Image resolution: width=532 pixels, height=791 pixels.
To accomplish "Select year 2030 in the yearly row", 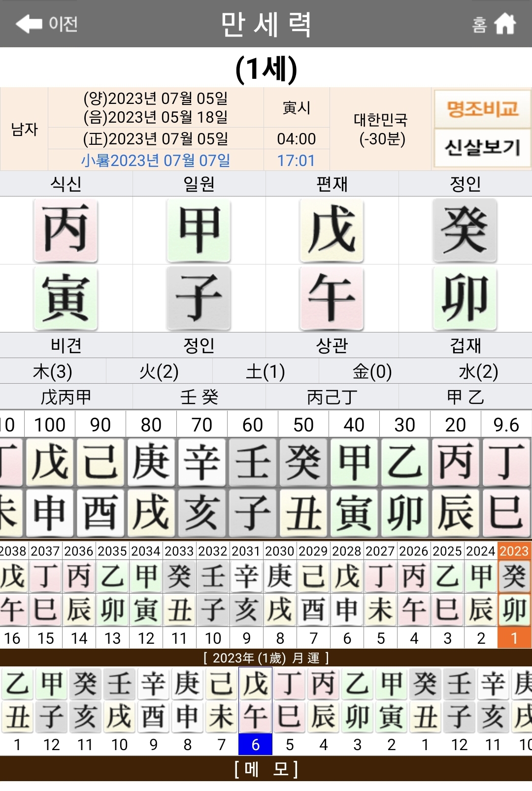I will (x=280, y=551).
